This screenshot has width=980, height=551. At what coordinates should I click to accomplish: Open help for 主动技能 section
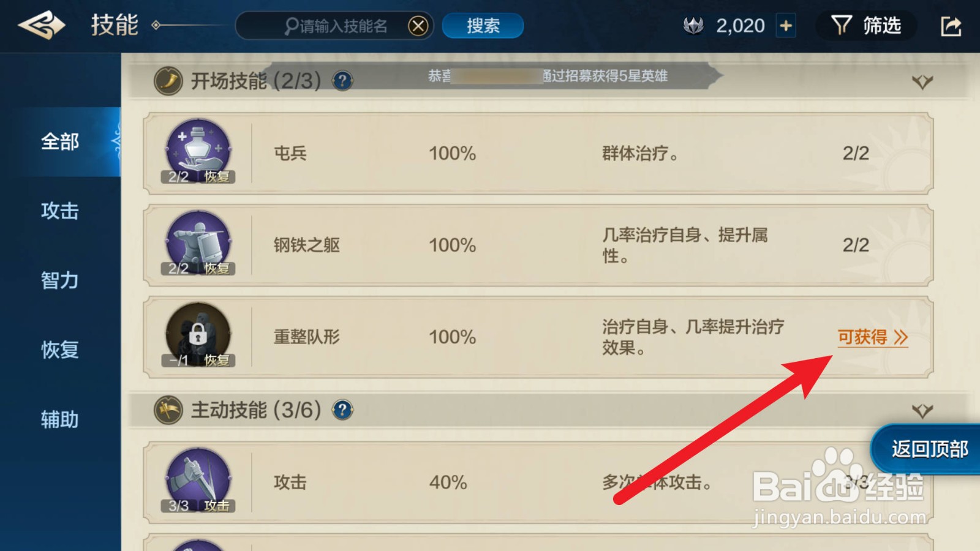tap(342, 410)
